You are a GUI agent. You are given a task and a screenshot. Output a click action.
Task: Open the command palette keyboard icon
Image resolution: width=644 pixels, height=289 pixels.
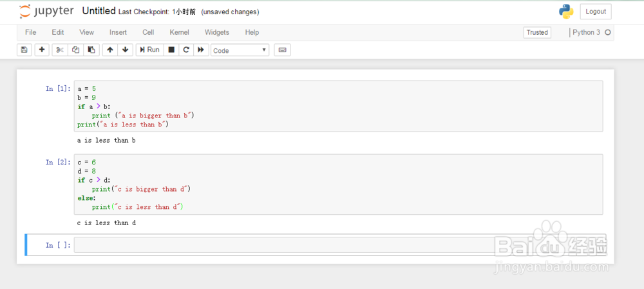282,50
